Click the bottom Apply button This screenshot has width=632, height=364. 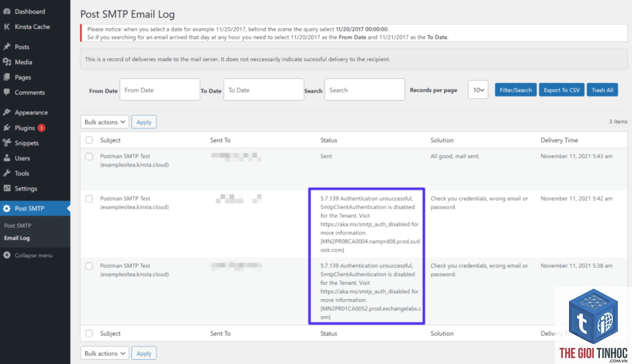[144, 354]
